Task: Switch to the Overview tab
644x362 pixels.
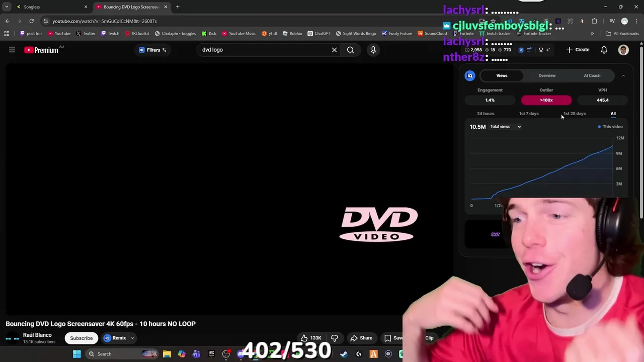Action: (x=547, y=75)
